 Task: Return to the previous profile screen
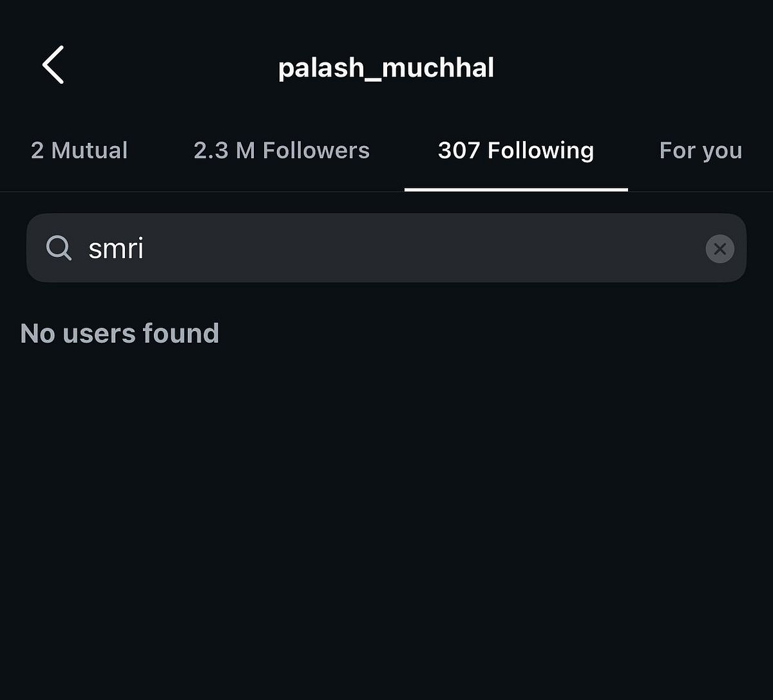(x=53, y=65)
